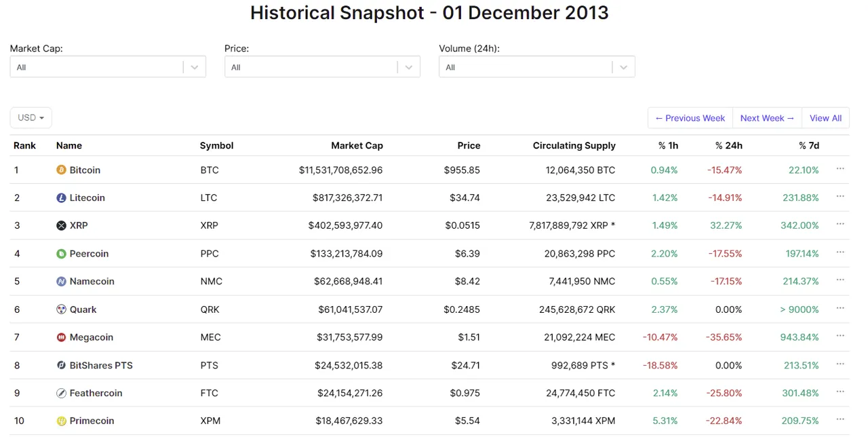This screenshot has width=868, height=437.
Task: Click BitShares PTS 1h change -18.58%
Action: [x=660, y=365]
